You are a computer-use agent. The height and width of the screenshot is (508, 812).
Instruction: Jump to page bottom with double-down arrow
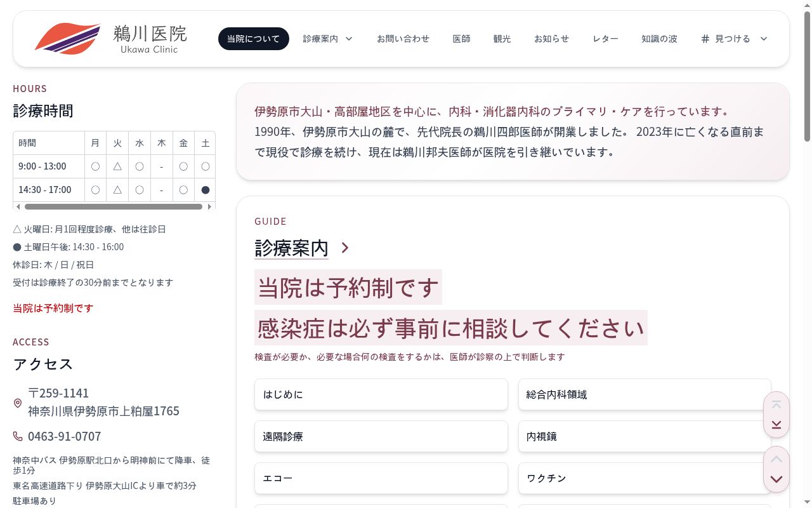click(x=776, y=424)
